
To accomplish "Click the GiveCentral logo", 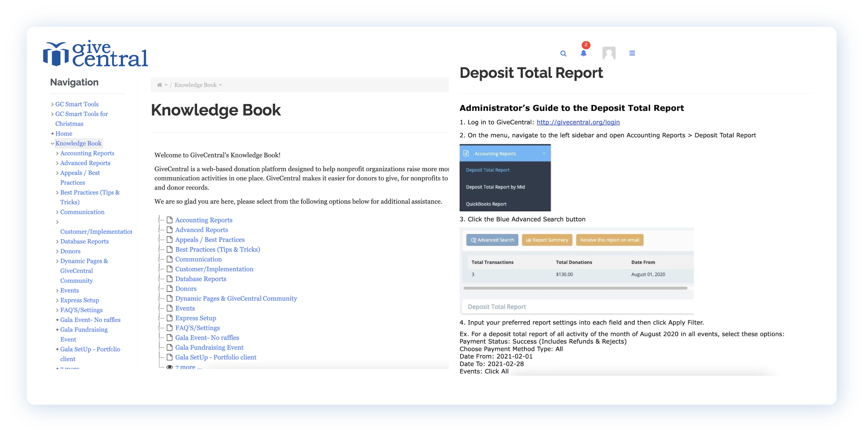I will click(96, 54).
